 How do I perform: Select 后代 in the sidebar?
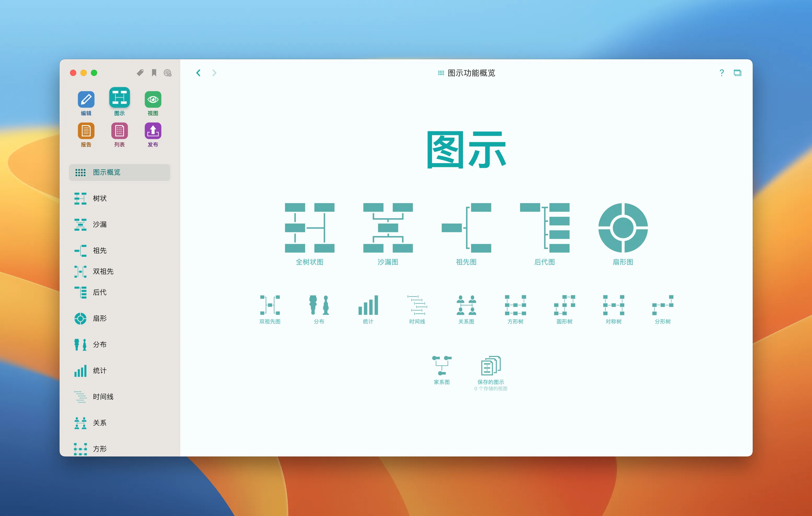pyautogui.click(x=100, y=293)
